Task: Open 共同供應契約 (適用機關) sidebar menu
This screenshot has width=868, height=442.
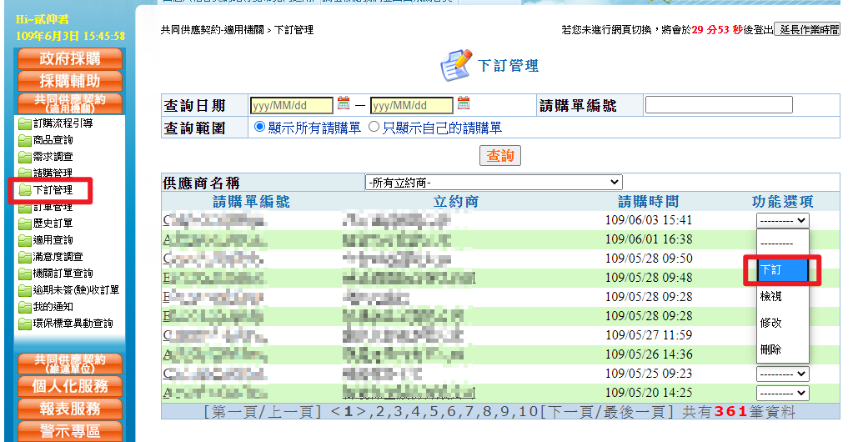Action: [70, 103]
